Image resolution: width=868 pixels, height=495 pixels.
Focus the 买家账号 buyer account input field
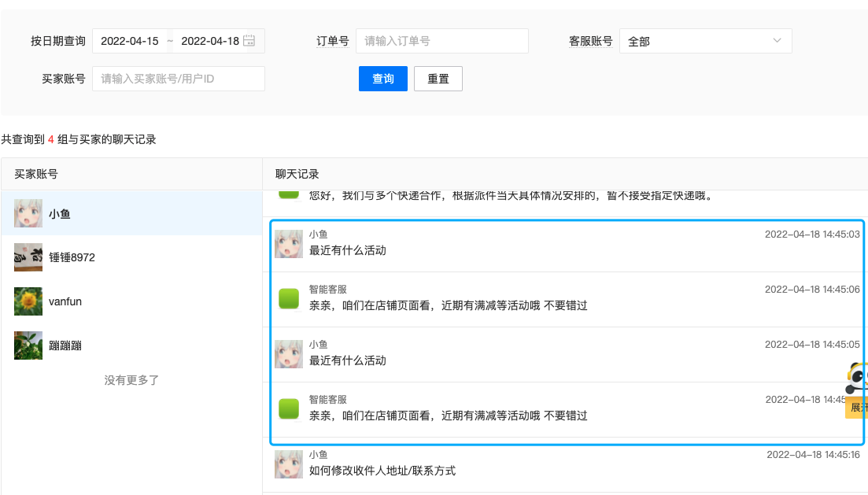[x=179, y=79]
